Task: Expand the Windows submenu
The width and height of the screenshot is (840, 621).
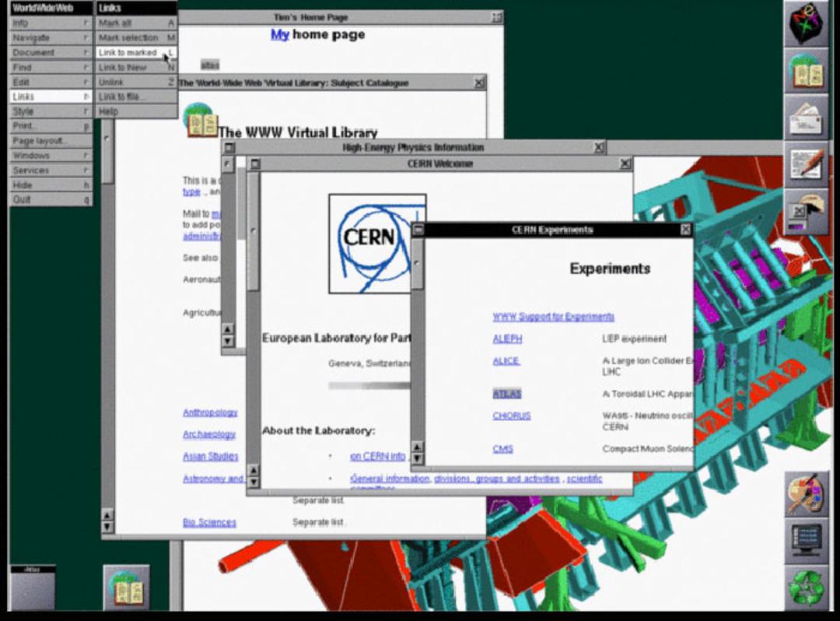Action: (x=51, y=156)
